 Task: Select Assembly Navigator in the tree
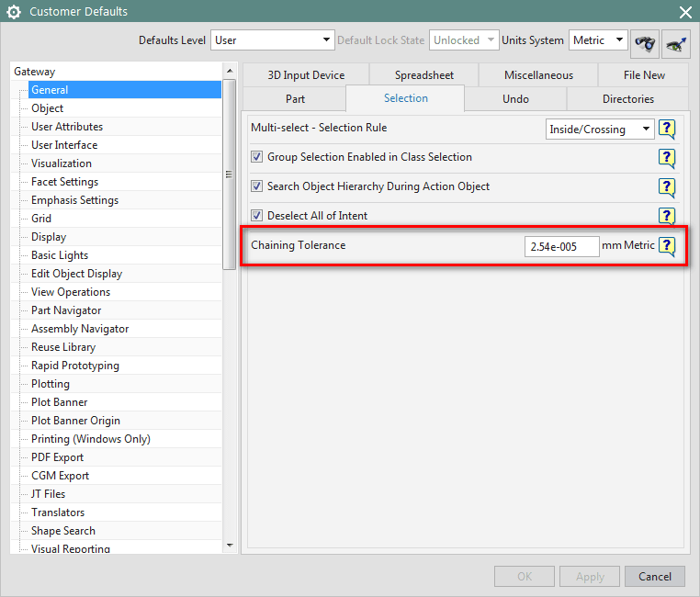tap(80, 329)
